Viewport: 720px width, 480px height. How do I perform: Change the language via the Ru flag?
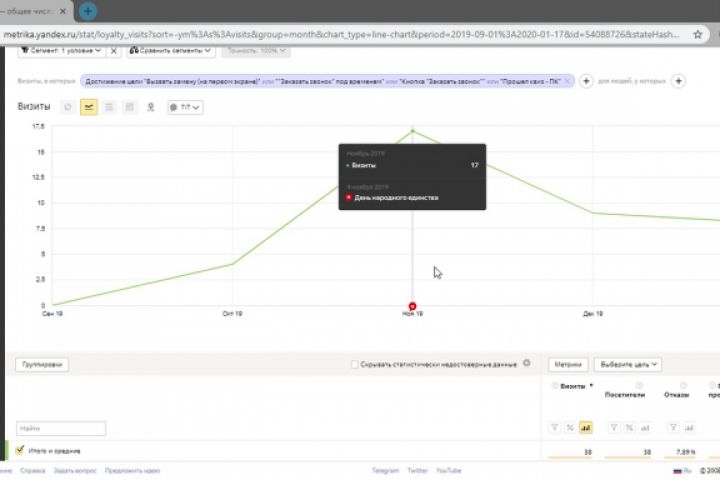[x=682, y=471]
